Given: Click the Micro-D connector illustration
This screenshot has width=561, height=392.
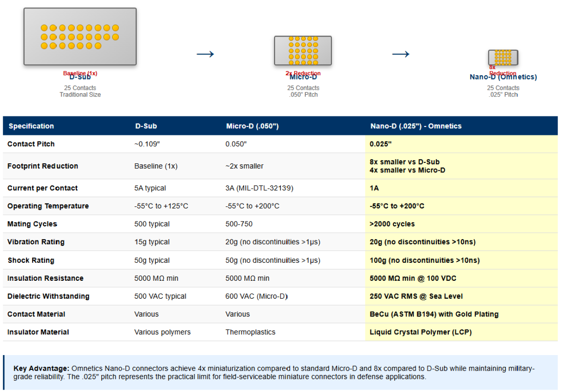Looking at the screenshot, I should tap(303, 51).
